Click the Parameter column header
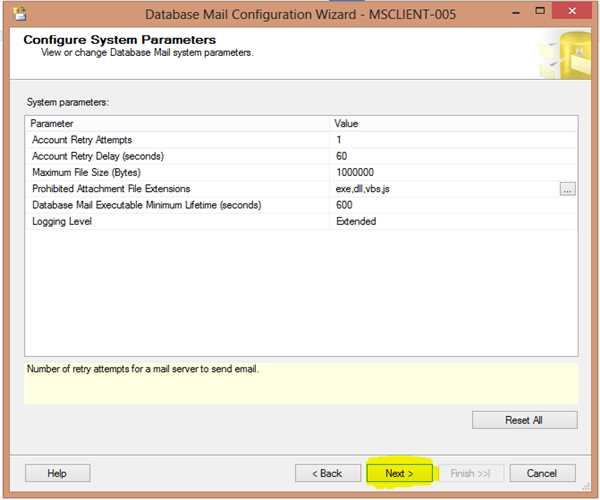600x500 pixels. (178, 123)
